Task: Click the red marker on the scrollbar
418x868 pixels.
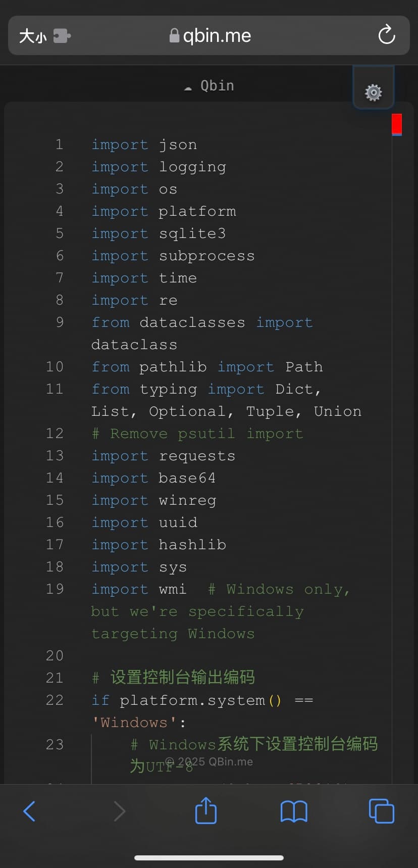Action: point(397,124)
